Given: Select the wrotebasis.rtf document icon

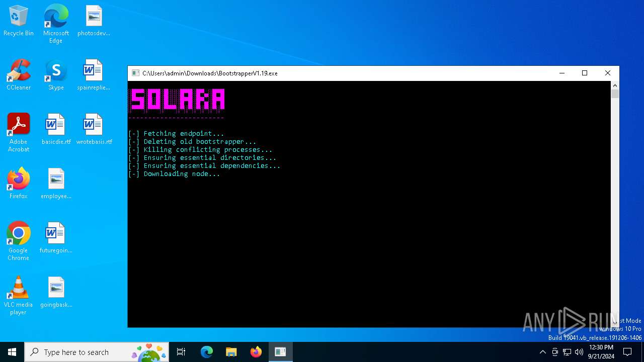Looking at the screenshot, I should 94,130.
